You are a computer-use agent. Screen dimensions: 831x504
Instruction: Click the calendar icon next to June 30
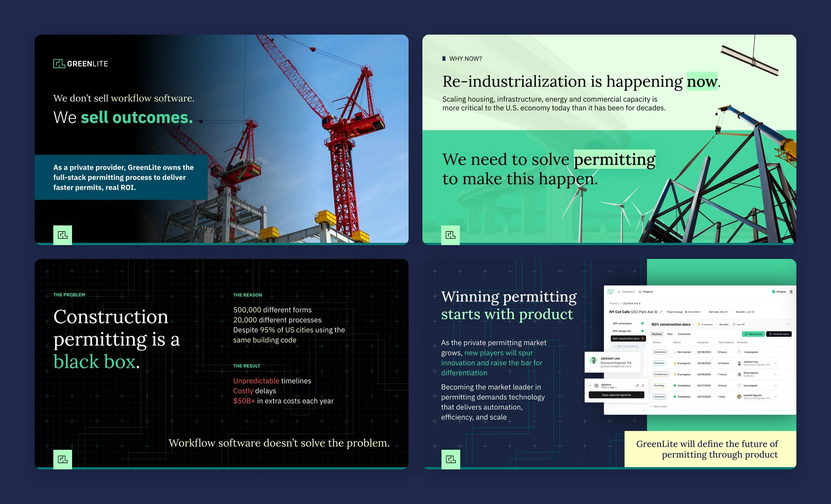click(734, 324)
